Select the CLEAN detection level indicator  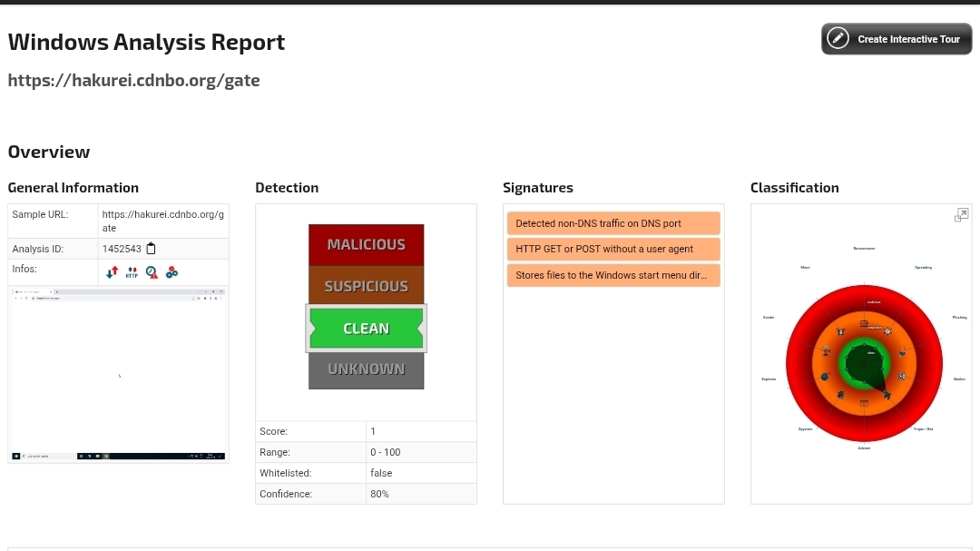[367, 329]
